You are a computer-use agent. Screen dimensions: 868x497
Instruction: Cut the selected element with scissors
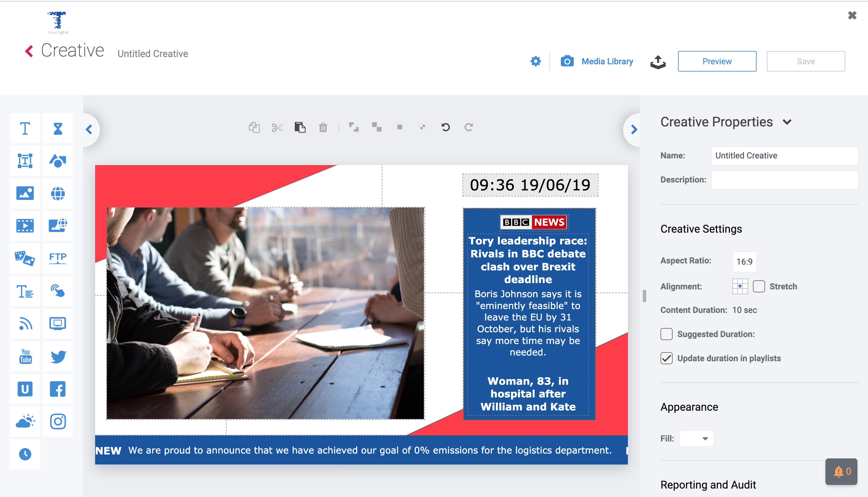pos(277,127)
